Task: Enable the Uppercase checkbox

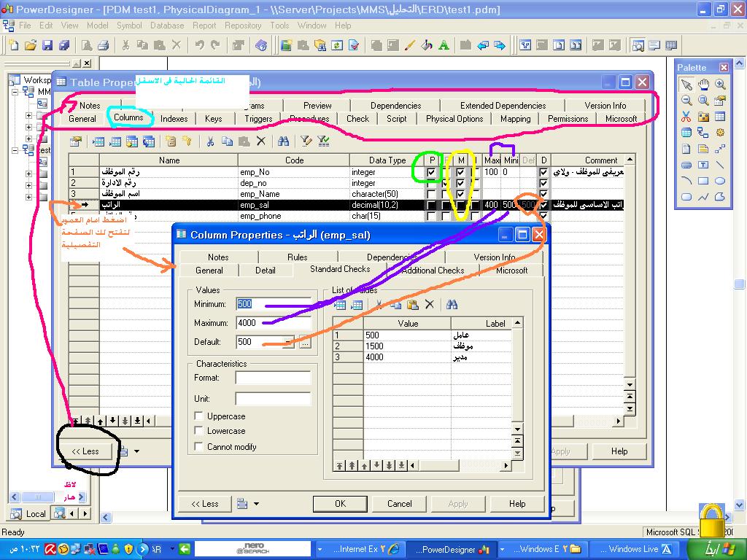Action: 198,416
